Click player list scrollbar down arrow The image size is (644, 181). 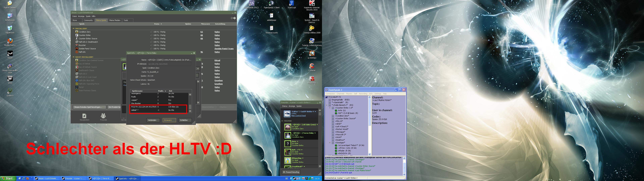(190, 111)
